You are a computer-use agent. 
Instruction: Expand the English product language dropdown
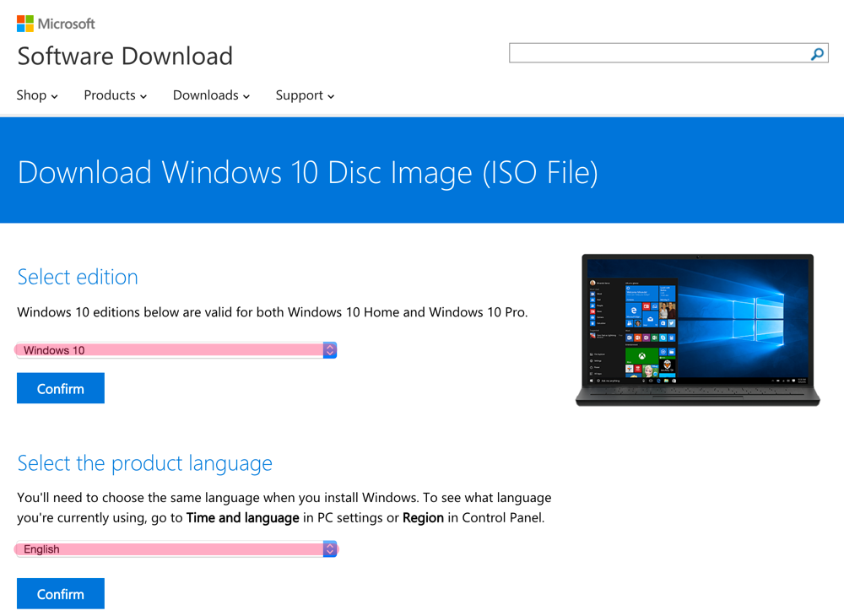coord(169,549)
